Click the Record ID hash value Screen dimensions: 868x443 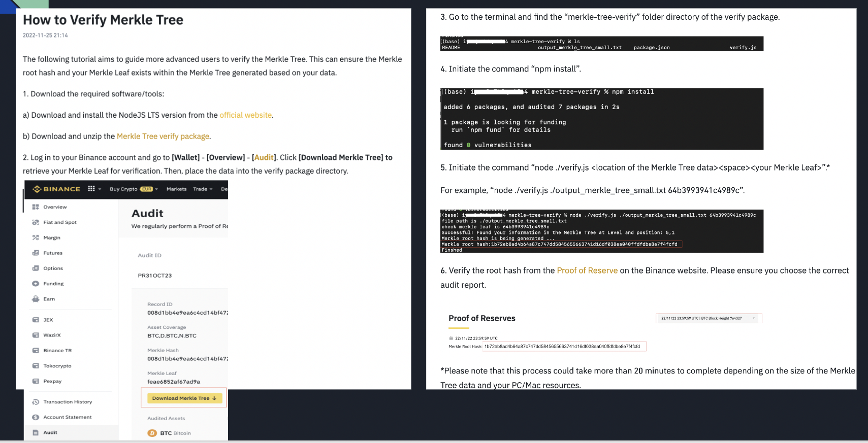click(187, 313)
